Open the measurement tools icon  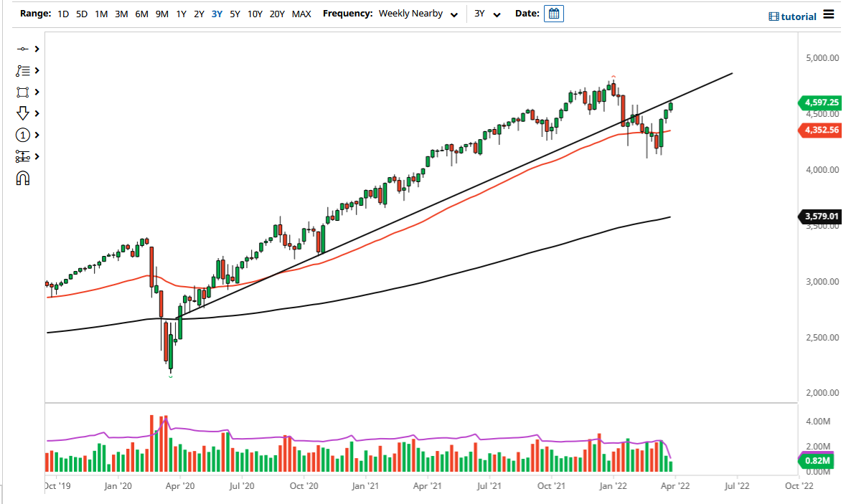coord(23,156)
